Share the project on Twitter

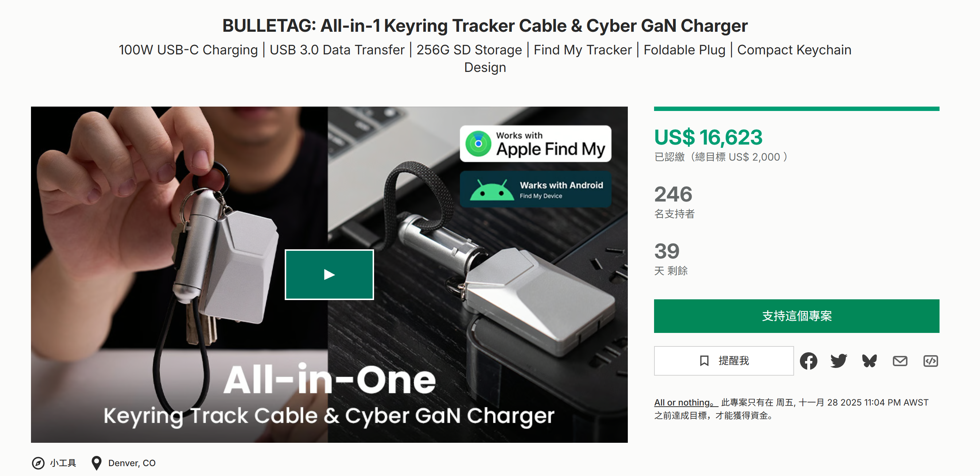tap(839, 361)
